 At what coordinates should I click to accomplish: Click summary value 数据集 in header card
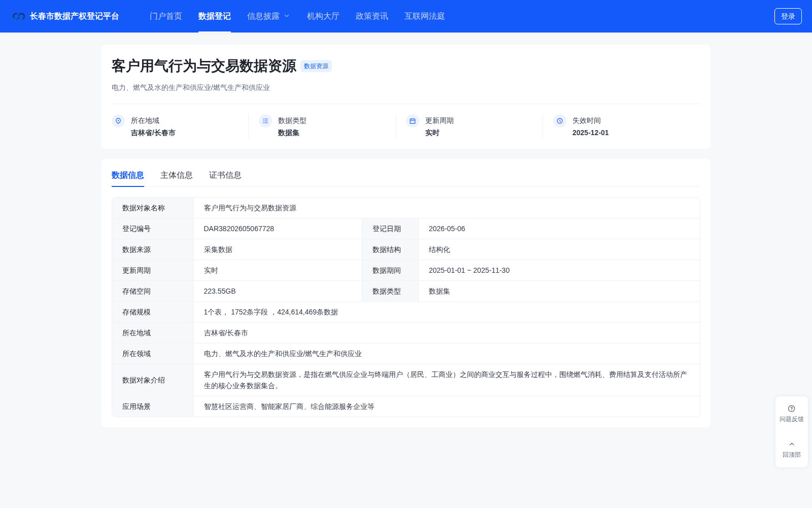tap(289, 133)
